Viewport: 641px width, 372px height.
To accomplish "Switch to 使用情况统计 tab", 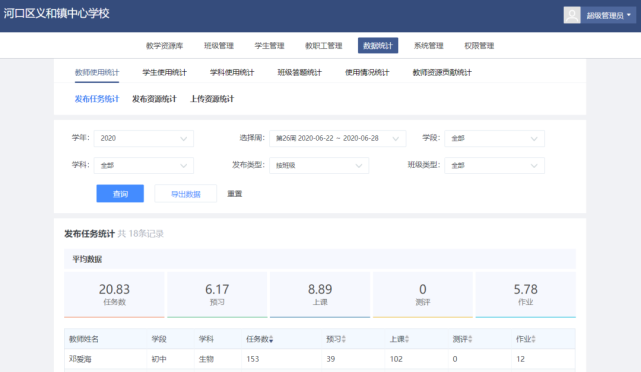I will point(367,73).
